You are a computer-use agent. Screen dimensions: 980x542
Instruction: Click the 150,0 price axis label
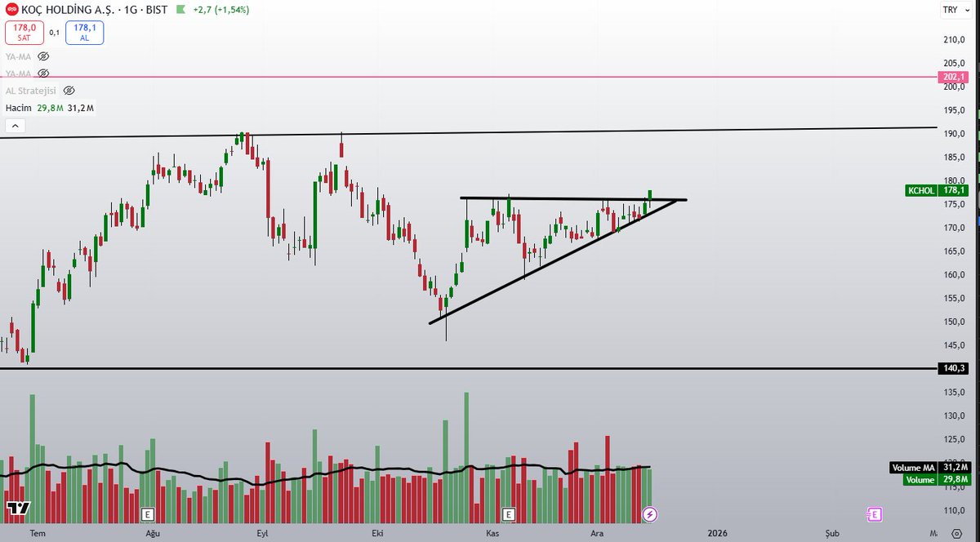click(x=954, y=322)
